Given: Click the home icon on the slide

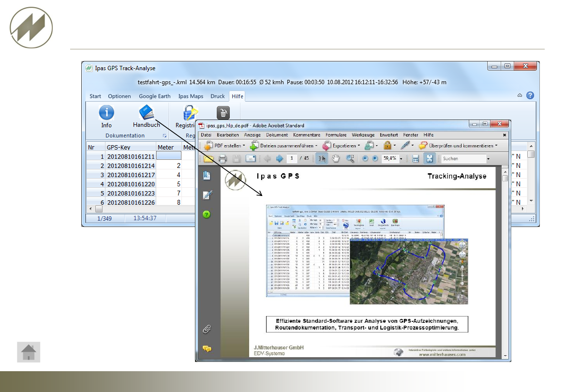Looking at the screenshot, I should pyautogui.click(x=29, y=352).
